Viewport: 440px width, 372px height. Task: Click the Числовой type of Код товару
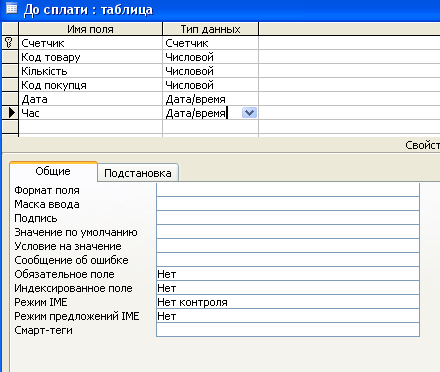coord(210,57)
